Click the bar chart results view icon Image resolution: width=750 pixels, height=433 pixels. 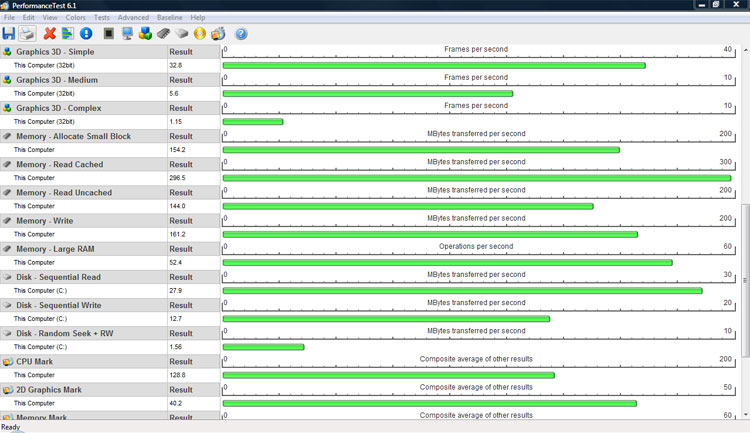(x=67, y=33)
